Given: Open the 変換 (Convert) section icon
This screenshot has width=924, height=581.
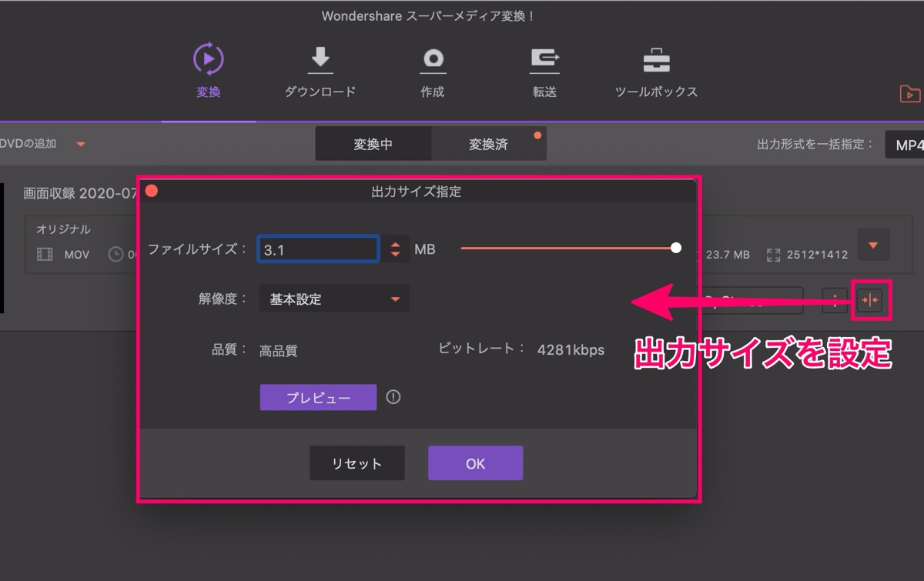Looking at the screenshot, I should (x=208, y=59).
